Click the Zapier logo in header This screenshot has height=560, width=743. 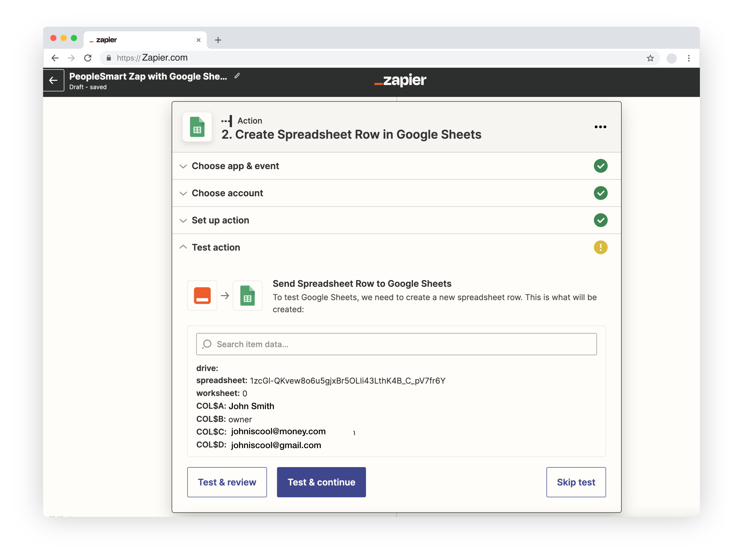pyautogui.click(x=400, y=80)
